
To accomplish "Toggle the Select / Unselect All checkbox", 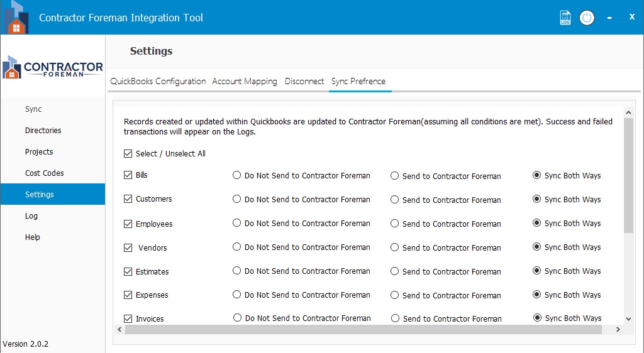I will coord(128,154).
